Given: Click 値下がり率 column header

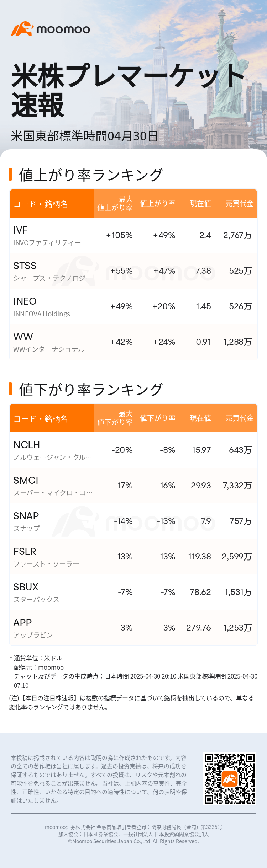Looking at the screenshot, I should coord(157,418).
